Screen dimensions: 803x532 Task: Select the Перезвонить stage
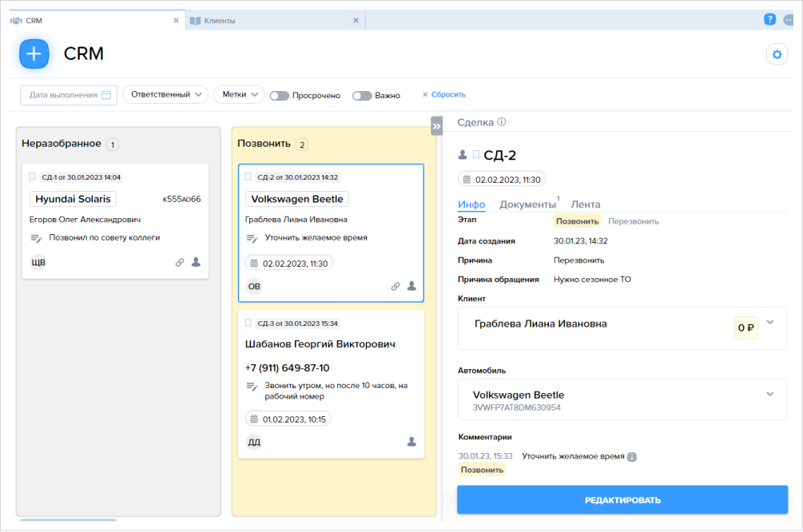tap(634, 222)
